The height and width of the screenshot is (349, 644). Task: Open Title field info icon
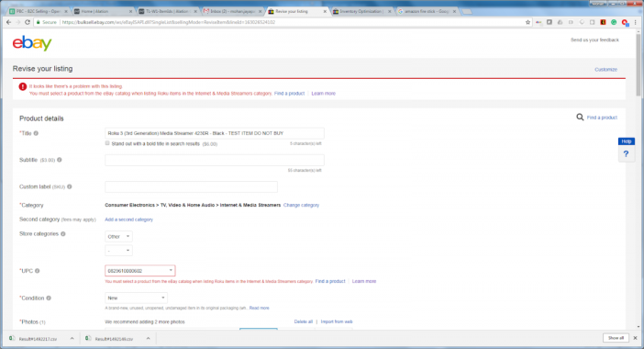[36, 133]
